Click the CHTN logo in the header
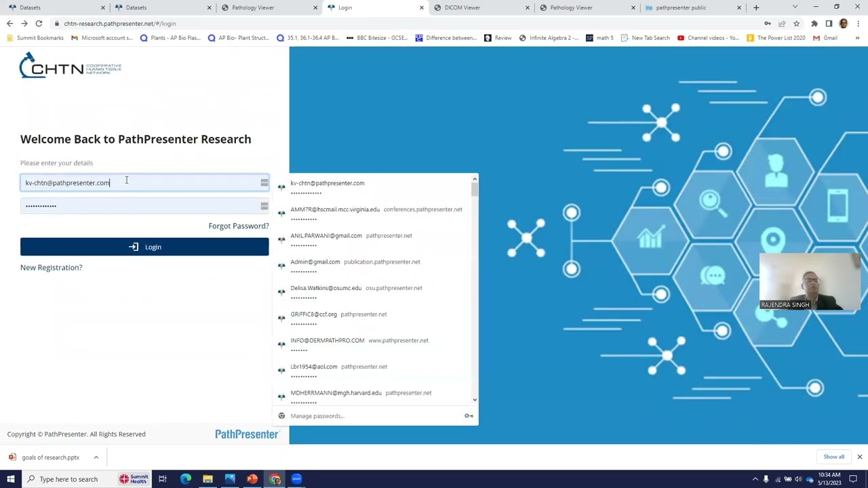Image resolution: width=868 pixels, height=488 pixels. (71, 66)
